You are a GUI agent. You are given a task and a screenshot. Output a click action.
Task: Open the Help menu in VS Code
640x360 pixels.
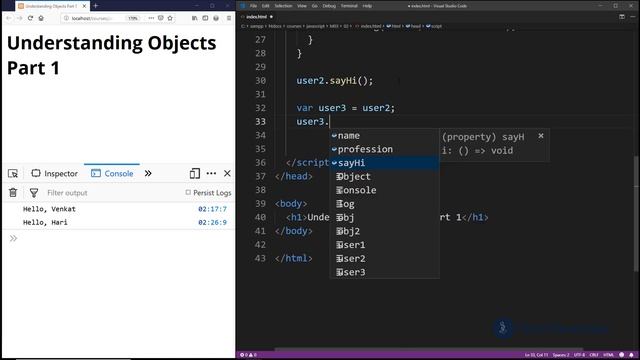tap(367, 6)
